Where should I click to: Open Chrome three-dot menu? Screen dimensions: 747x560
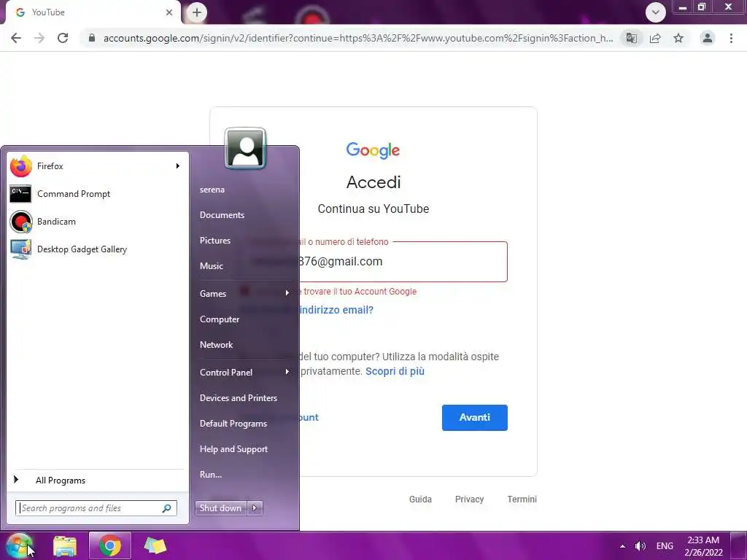point(731,38)
